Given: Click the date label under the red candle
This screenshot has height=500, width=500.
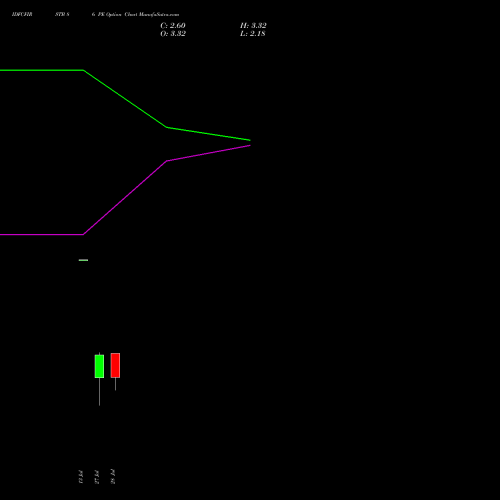Looking at the screenshot, I should tap(113, 477).
